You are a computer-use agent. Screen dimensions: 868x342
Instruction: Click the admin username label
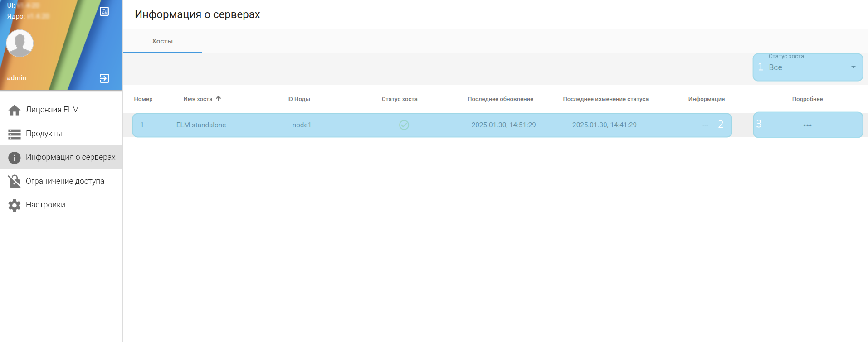click(x=17, y=78)
